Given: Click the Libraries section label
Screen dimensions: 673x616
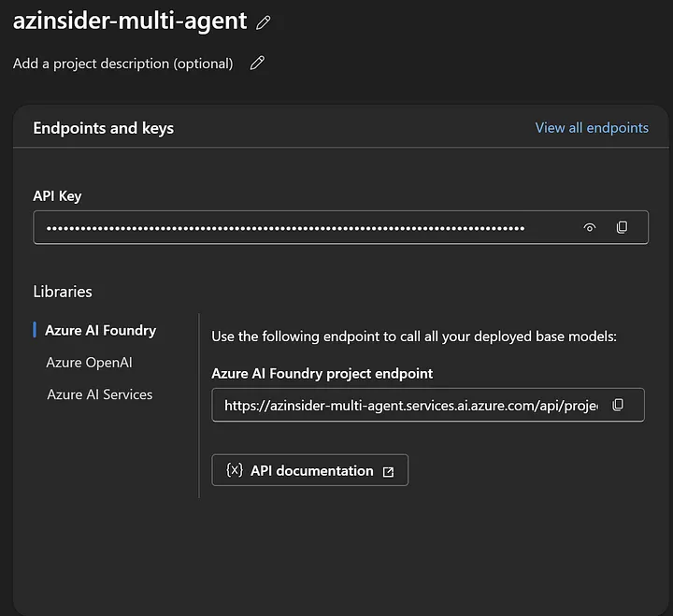Looking at the screenshot, I should (x=63, y=292).
